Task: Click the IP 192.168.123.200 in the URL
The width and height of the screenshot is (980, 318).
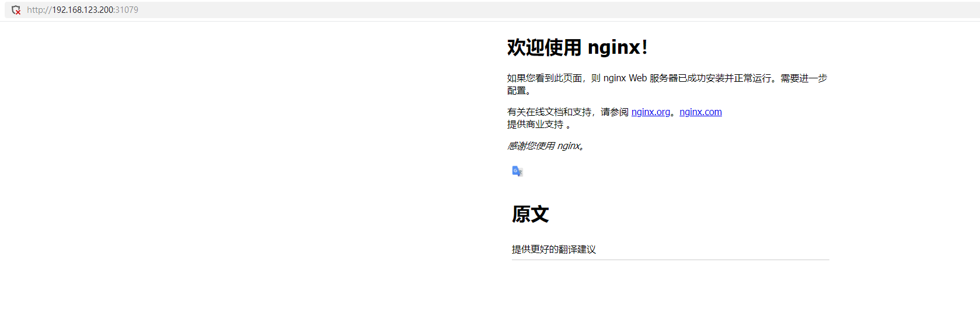Action: [82, 10]
